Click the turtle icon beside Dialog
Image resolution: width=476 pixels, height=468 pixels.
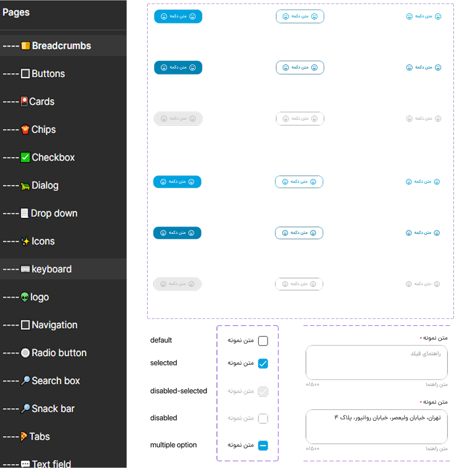pos(25,186)
